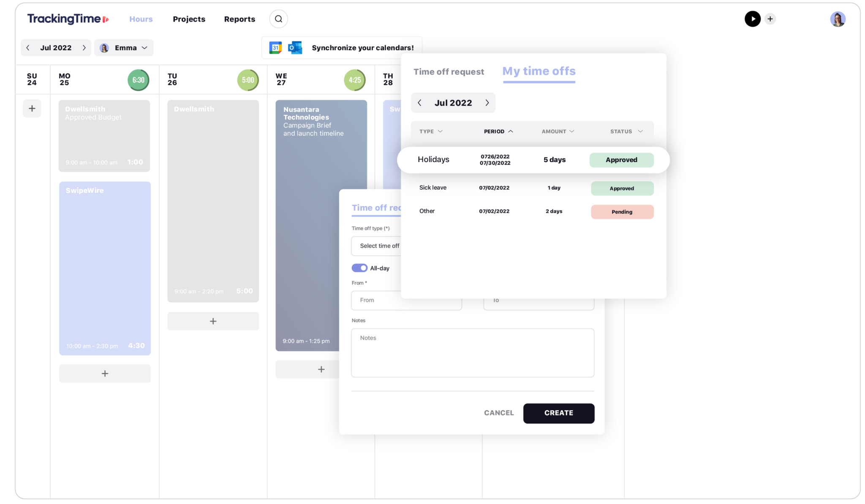Screen dimensions: 865x504
Task: Open the profile avatar menu
Action: click(x=838, y=19)
